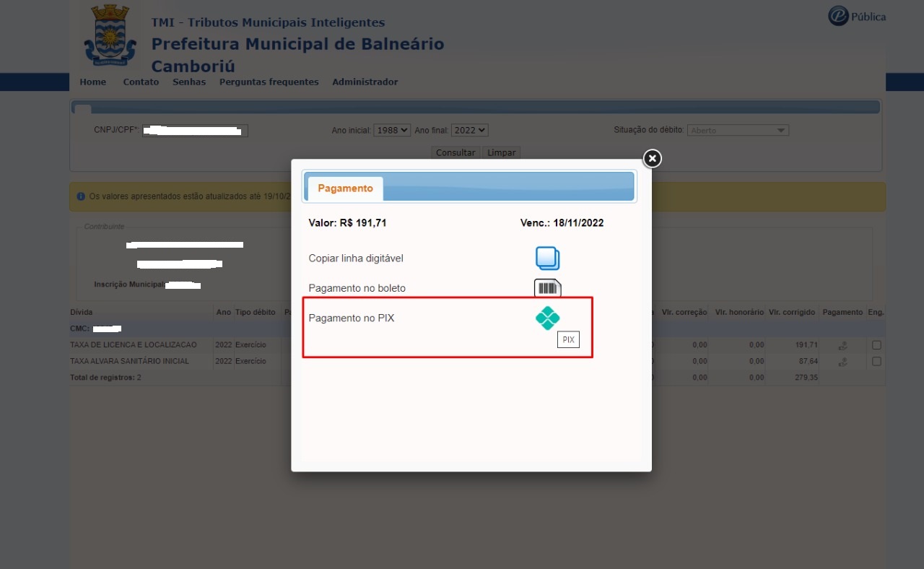
Task: Click the municipal coat of arms logo
Action: [110, 35]
